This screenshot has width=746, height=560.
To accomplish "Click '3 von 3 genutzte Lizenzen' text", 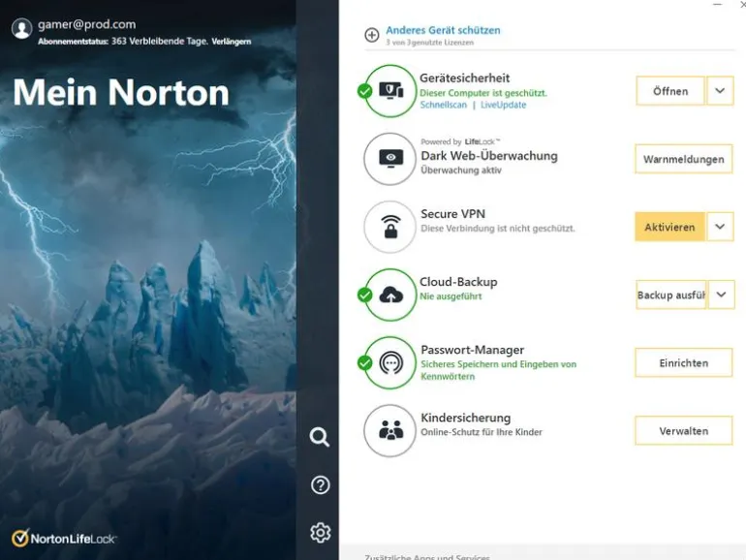I will pyautogui.click(x=429, y=43).
